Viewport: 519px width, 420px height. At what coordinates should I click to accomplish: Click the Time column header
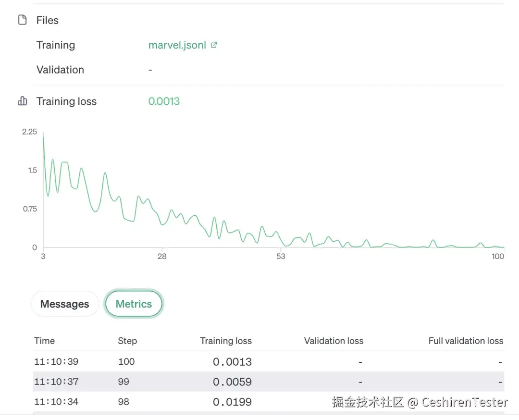pos(44,341)
